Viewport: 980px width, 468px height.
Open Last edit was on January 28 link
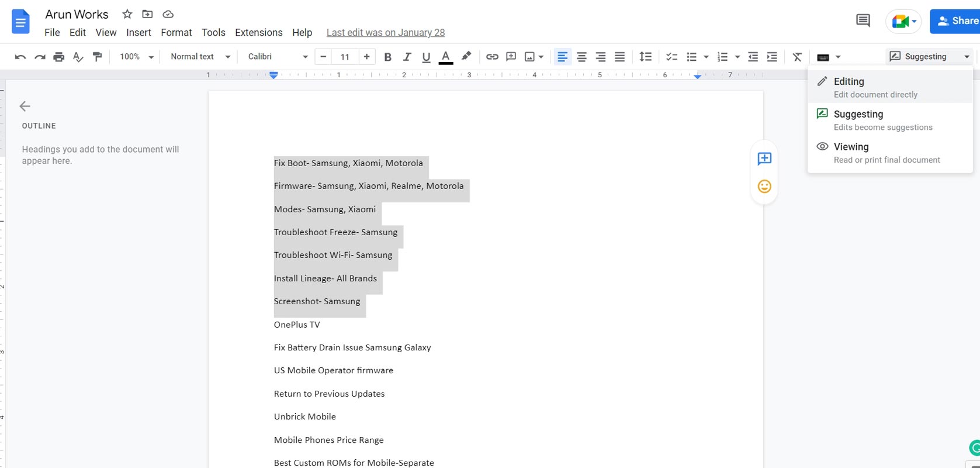click(x=386, y=33)
